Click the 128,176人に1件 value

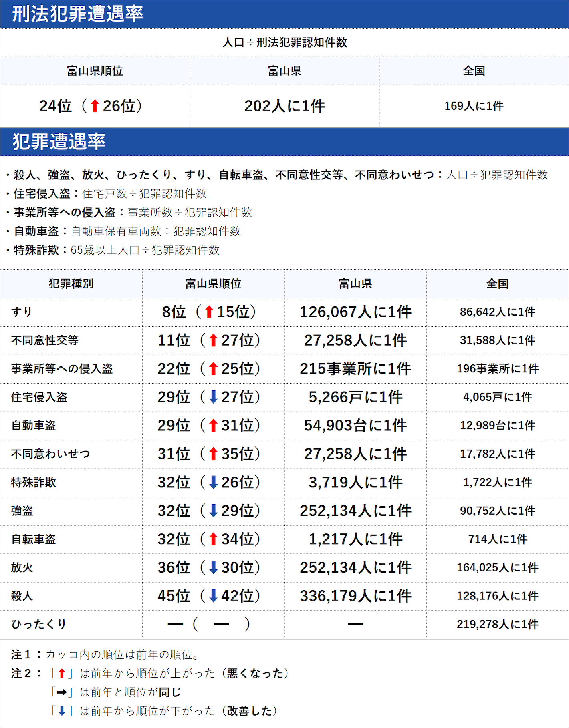pyautogui.click(x=497, y=596)
